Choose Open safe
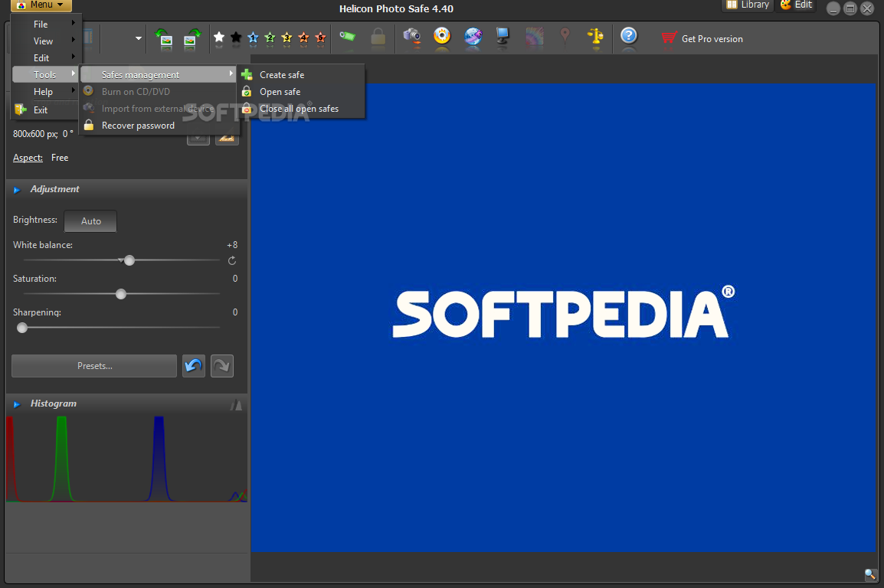 302,92
